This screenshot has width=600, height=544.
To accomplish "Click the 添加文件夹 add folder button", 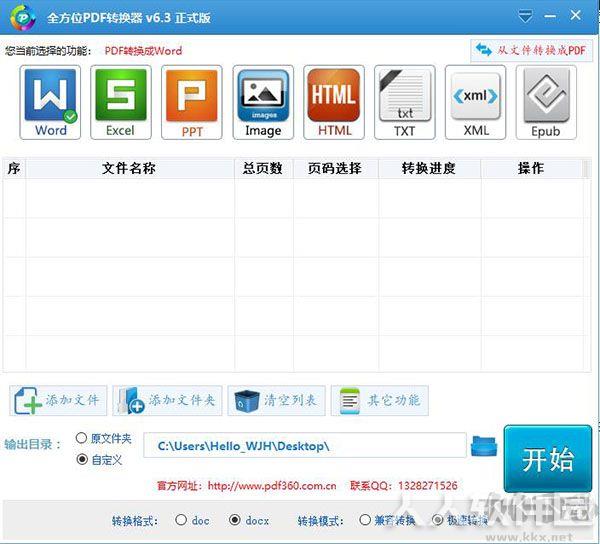I will point(167,401).
